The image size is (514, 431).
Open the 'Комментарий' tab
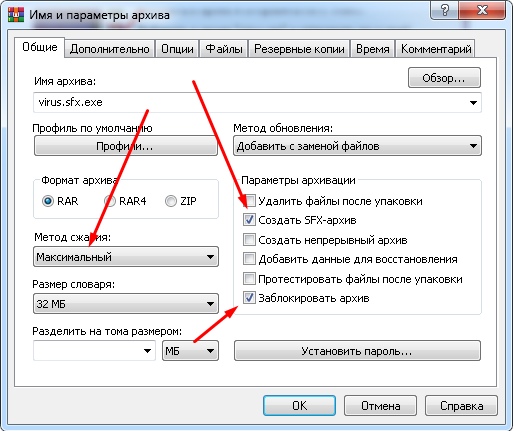[x=436, y=49]
